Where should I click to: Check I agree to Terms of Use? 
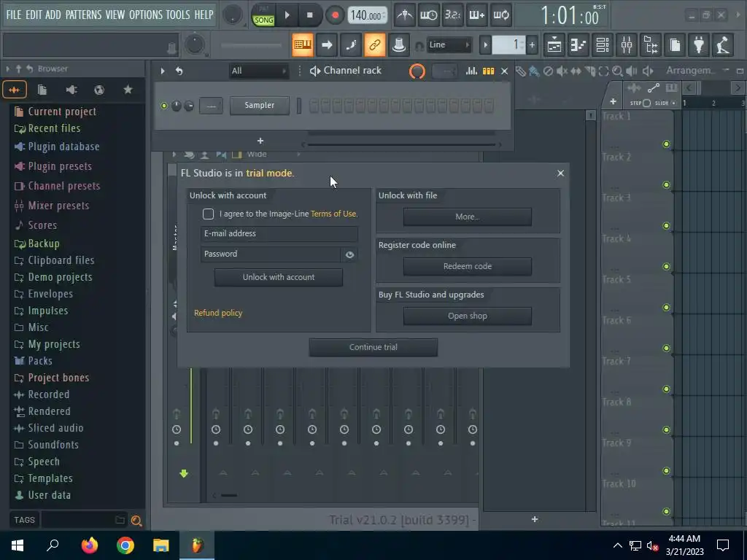coord(208,214)
